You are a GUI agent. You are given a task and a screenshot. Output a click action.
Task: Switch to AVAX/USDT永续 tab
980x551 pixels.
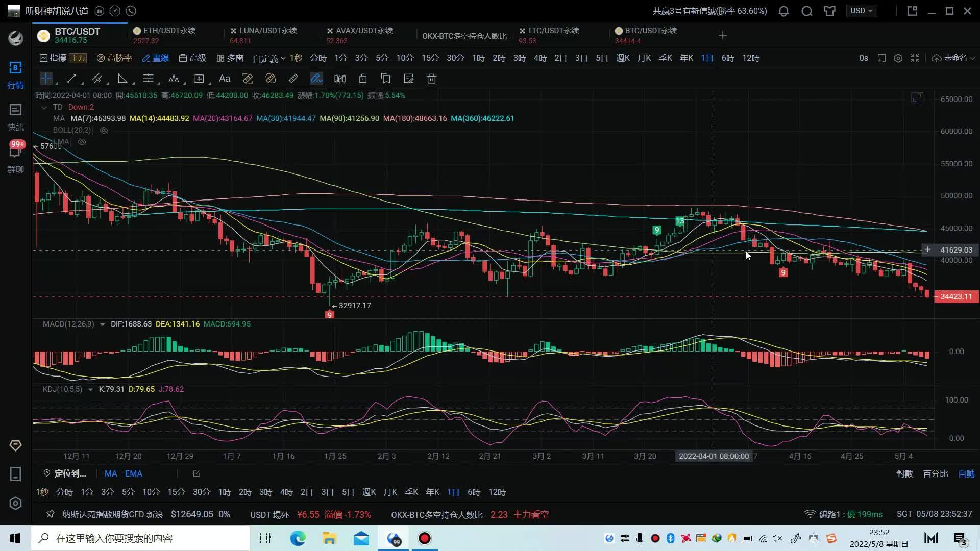367,35
